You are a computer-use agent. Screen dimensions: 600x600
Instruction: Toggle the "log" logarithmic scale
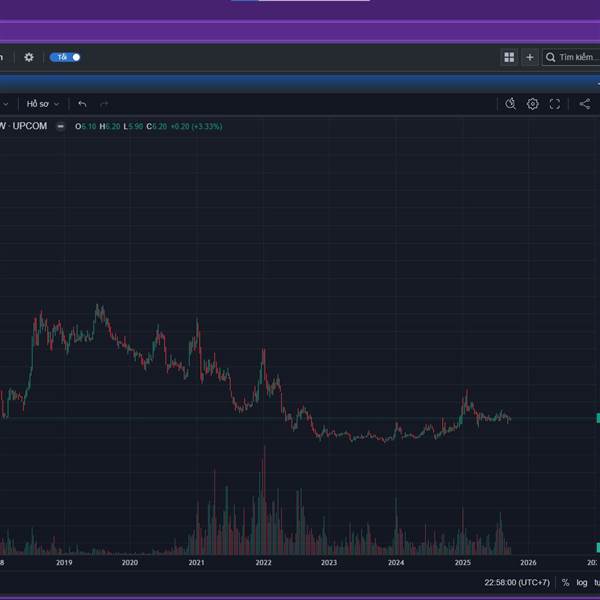582,583
